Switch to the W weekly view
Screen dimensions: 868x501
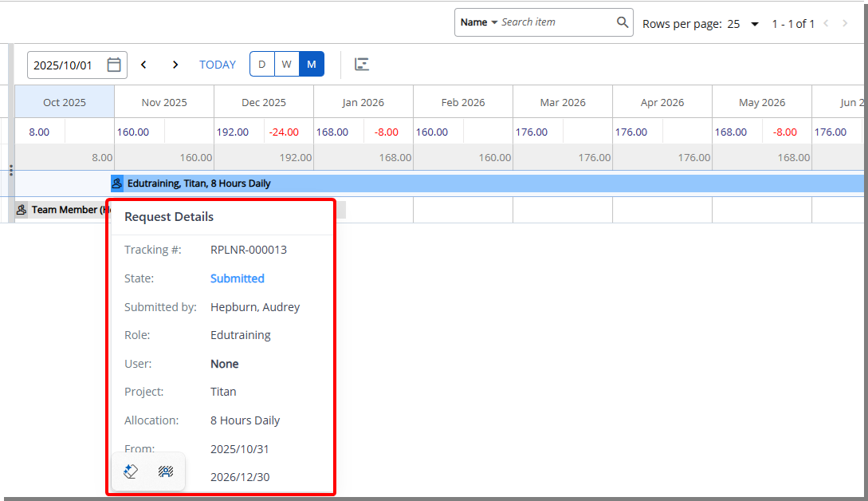[286, 64]
